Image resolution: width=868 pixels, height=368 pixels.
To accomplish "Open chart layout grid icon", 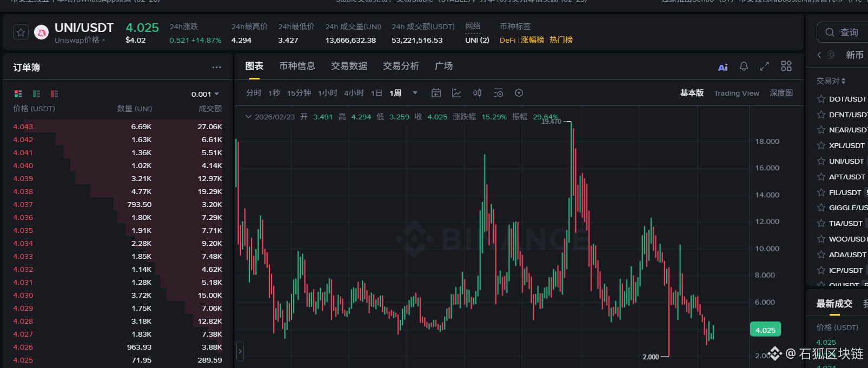I will coord(786,66).
